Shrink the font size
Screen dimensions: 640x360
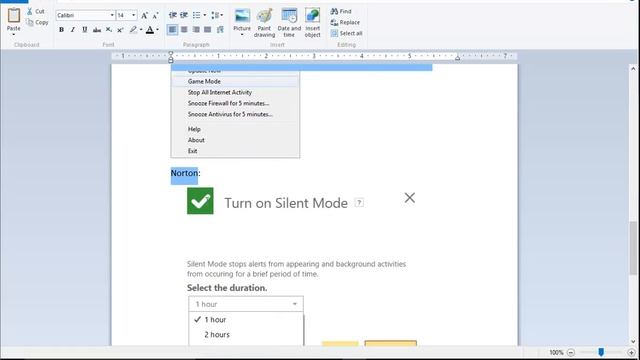[x=155, y=16]
